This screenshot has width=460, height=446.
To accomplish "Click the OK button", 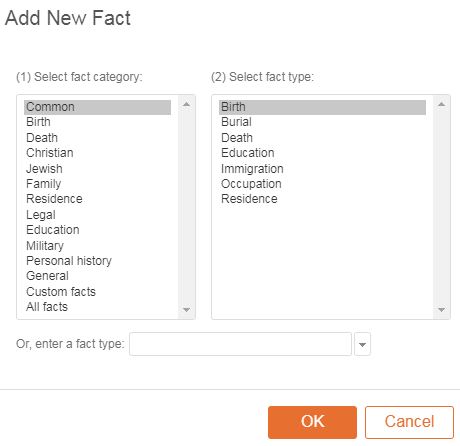I will (x=312, y=422).
